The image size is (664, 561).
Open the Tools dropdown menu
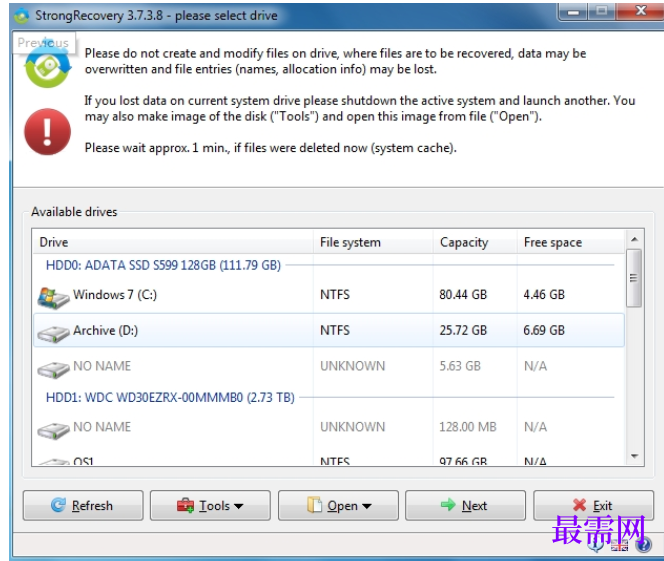(x=210, y=505)
